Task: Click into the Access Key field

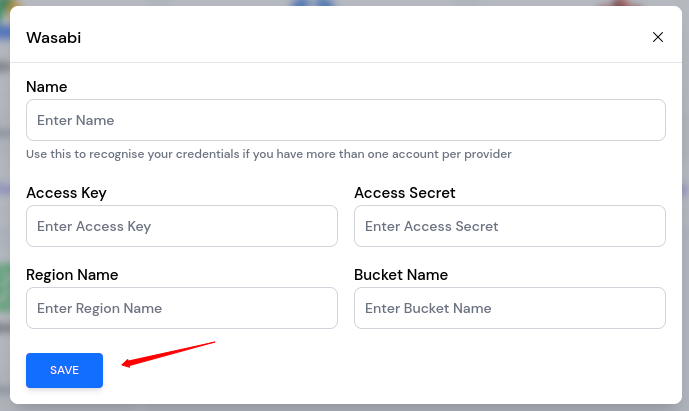Action: (x=181, y=226)
